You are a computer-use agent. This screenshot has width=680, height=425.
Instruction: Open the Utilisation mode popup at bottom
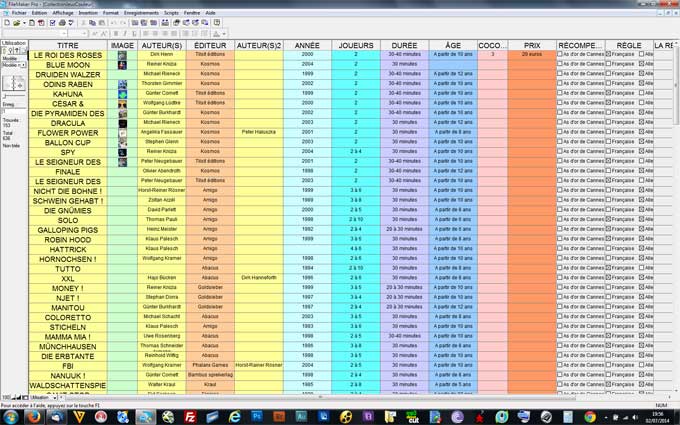tap(44, 397)
